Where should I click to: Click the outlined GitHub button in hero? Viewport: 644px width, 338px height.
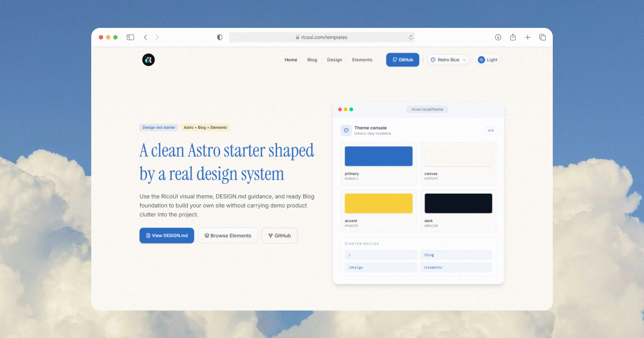(280, 236)
